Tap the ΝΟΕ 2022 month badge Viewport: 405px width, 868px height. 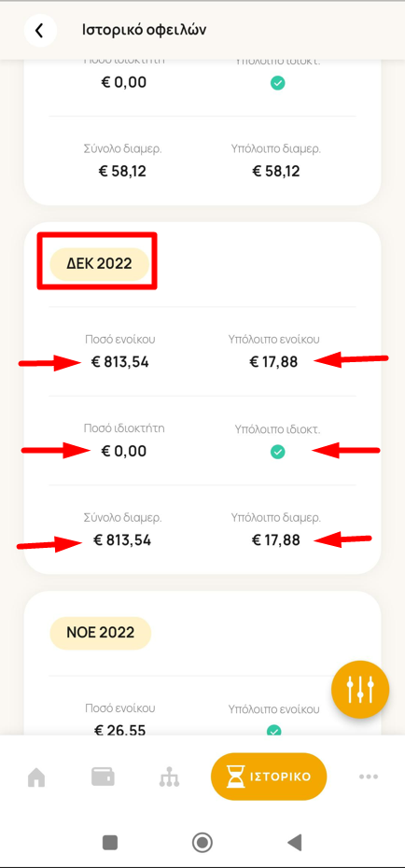tap(101, 633)
